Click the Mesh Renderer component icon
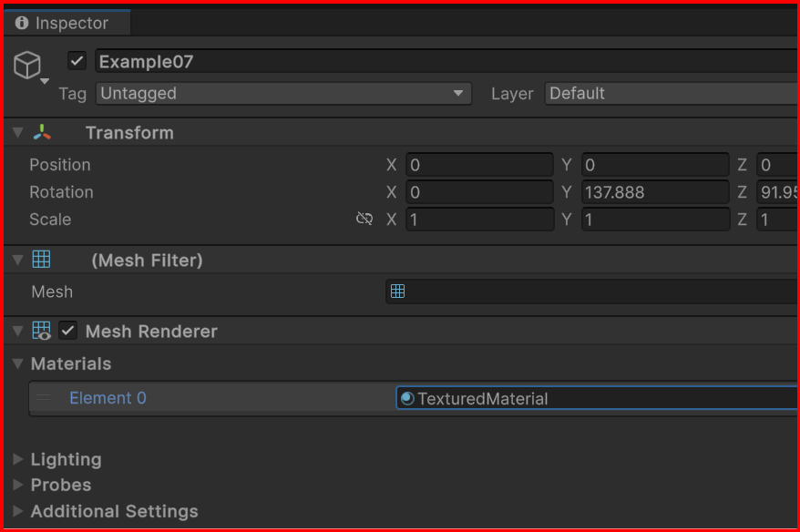 (x=42, y=332)
